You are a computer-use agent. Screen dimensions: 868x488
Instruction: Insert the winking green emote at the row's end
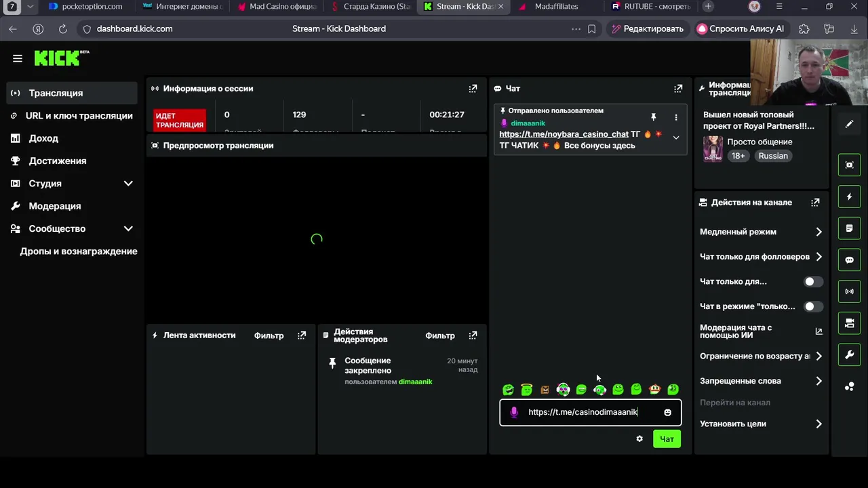point(673,390)
